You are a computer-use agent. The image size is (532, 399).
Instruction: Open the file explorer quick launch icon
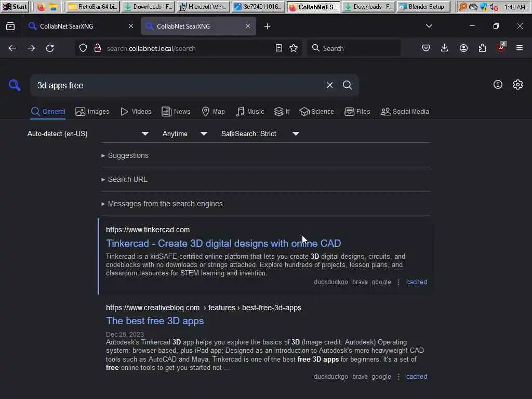pyautogui.click(x=54, y=6)
